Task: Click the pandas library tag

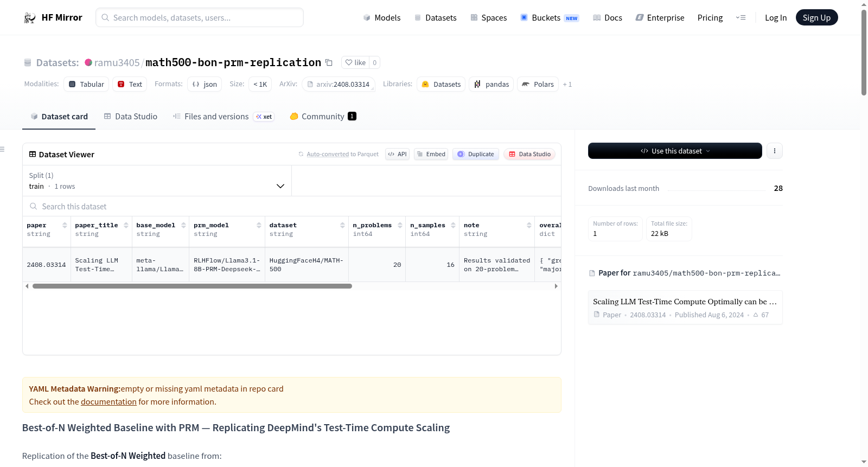Action: [x=492, y=84]
